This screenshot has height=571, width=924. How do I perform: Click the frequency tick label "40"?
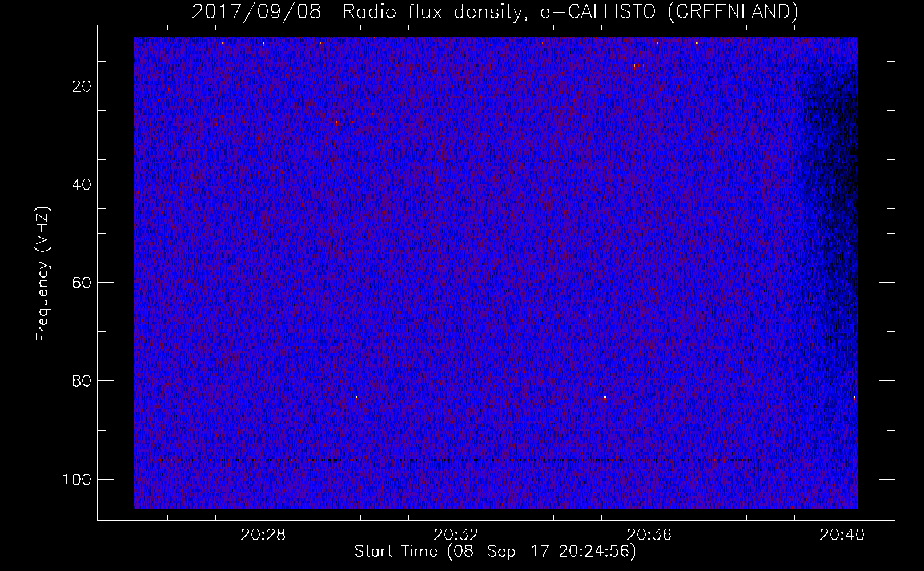82,184
